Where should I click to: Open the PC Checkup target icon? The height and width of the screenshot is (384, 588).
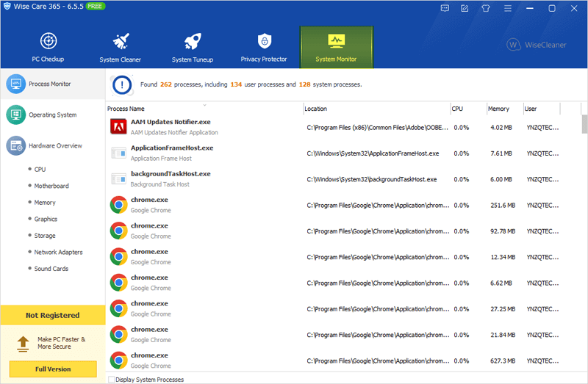pos(49,41)
